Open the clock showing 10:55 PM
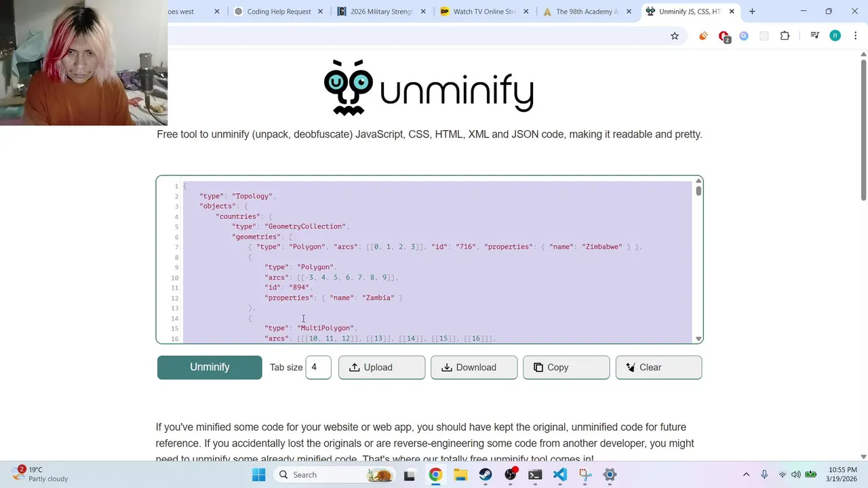The image size is (868, 488). click(842, 474)
